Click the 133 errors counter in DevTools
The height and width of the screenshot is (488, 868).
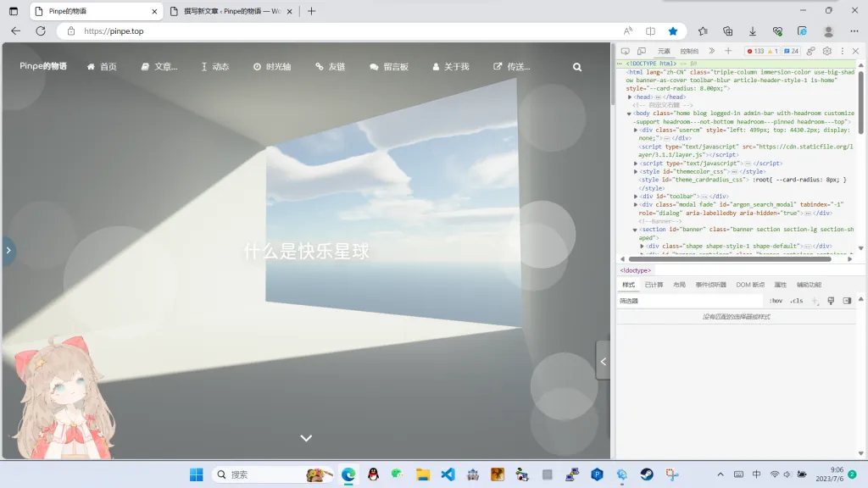tap(755, 51)
